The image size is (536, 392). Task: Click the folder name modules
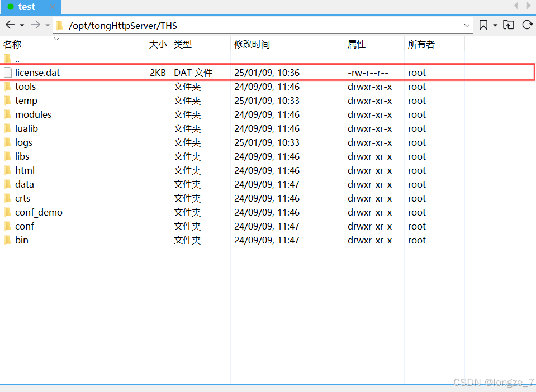33,114
